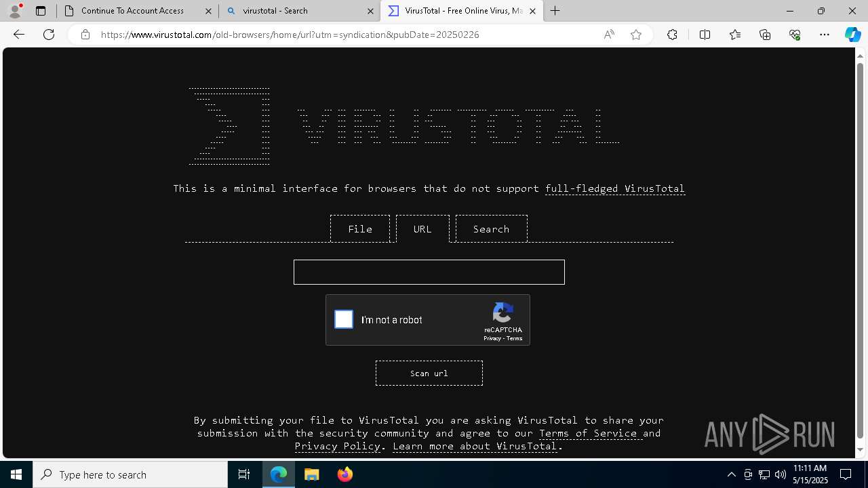Open reCAPTCHA Terms link
Screen dimensions: 868x488
515,338
